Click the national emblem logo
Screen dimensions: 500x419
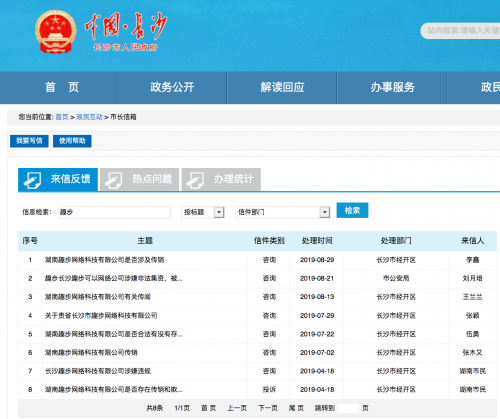(56, 32)
